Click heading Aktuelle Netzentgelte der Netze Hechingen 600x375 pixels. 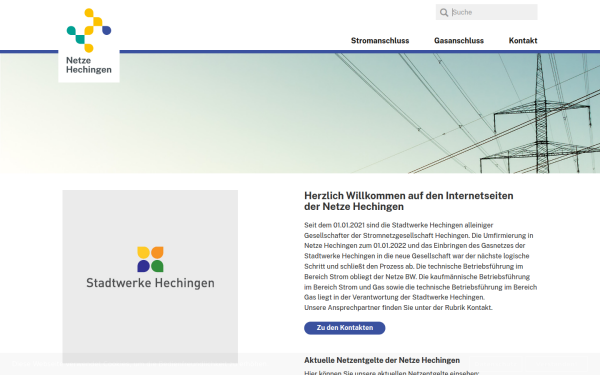[382, 360]
